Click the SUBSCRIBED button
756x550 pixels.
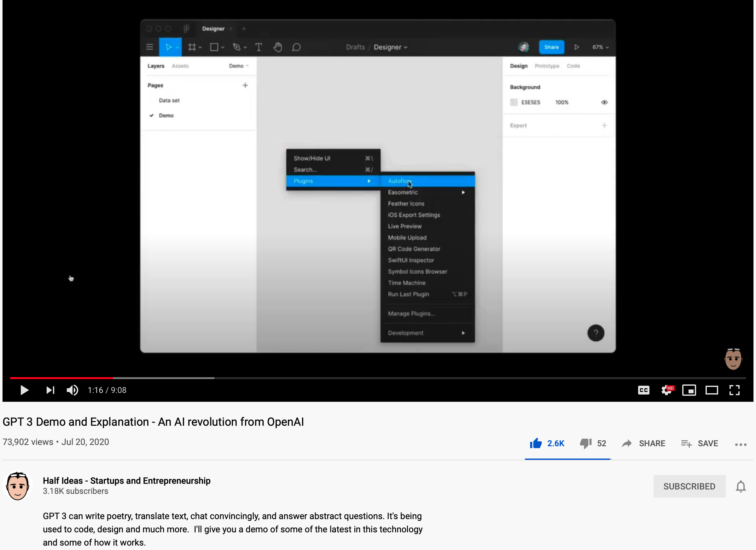[689, 486]
